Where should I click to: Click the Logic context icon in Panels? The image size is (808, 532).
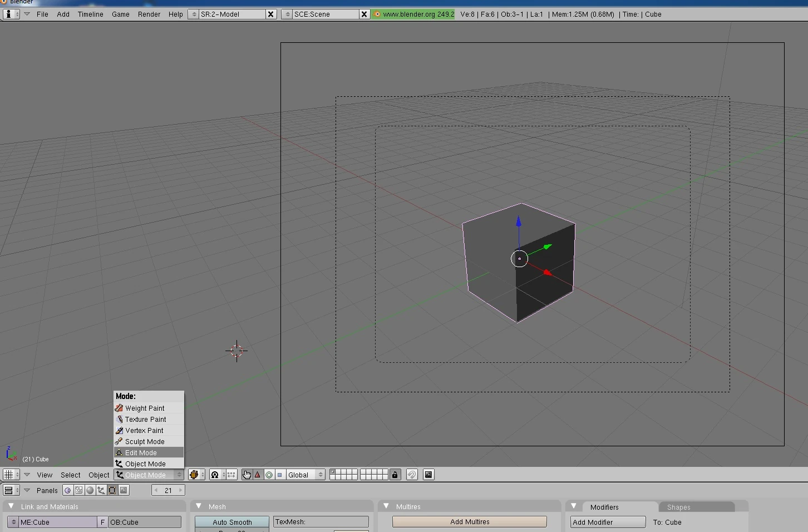click(68, 490)
